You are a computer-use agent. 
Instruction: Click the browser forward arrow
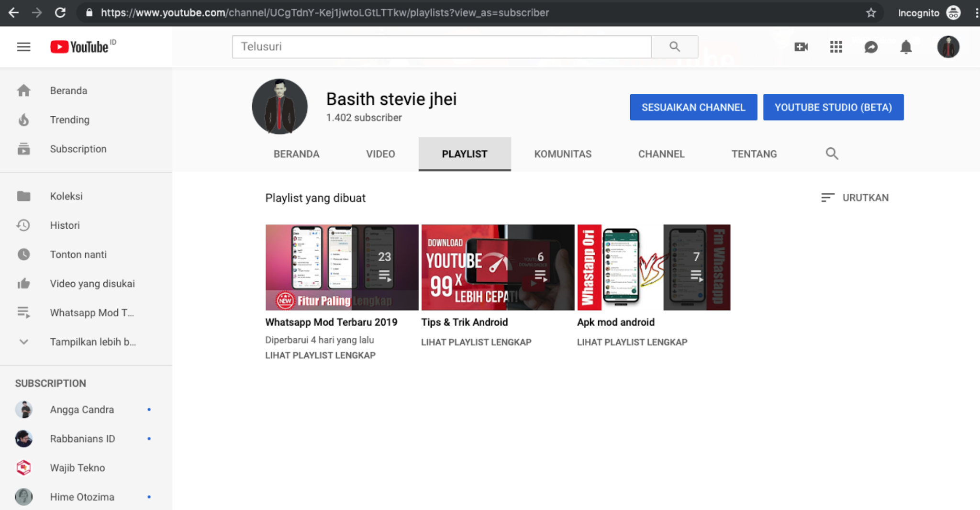(x=36, y=13)
